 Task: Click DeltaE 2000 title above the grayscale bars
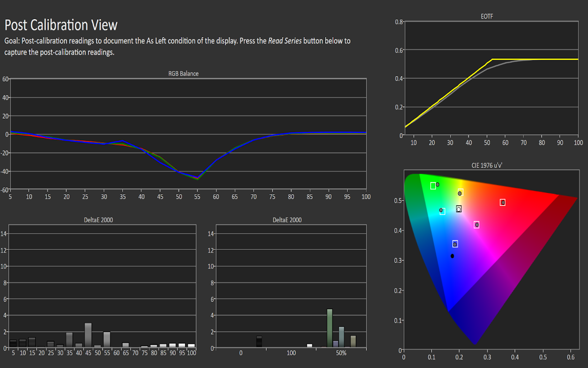click(98, 220)
